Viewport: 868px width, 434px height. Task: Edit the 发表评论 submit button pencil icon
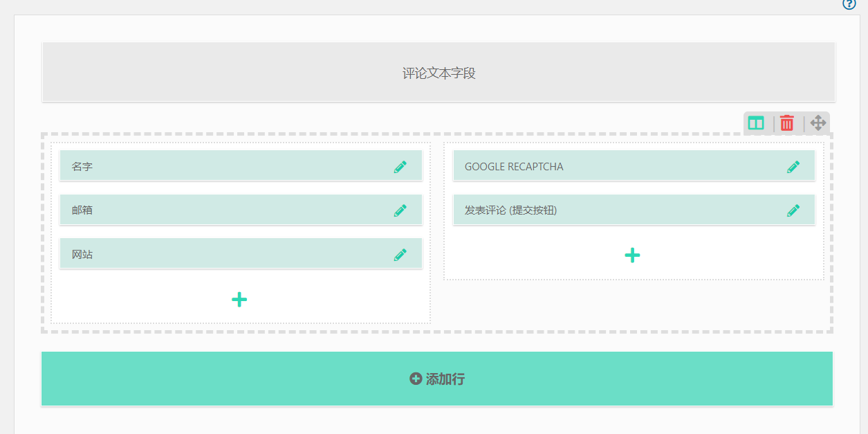793,210
